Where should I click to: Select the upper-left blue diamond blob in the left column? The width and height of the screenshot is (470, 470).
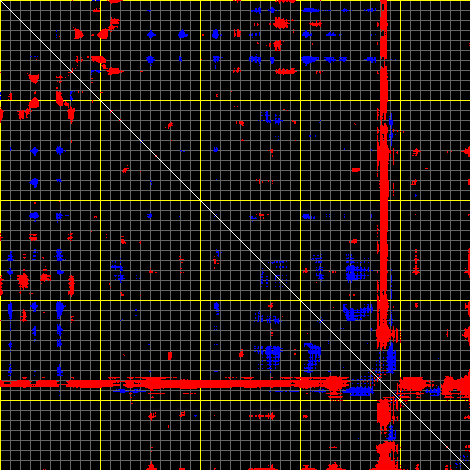[x=34, y=151]
